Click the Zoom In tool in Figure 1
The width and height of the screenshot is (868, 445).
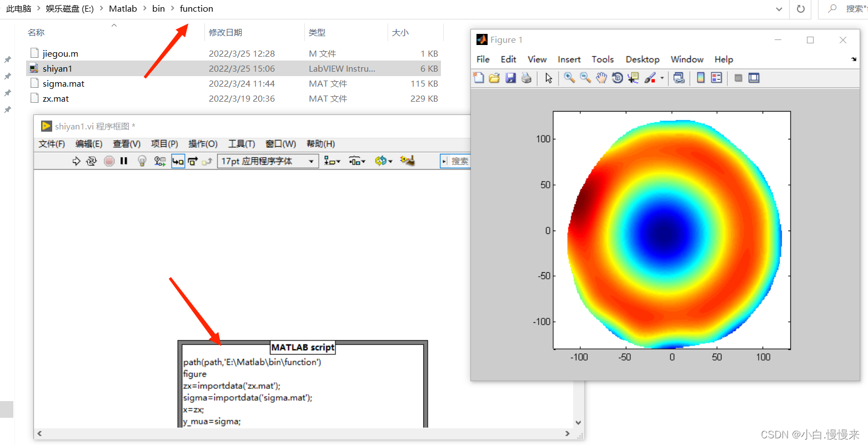point(569,78)
